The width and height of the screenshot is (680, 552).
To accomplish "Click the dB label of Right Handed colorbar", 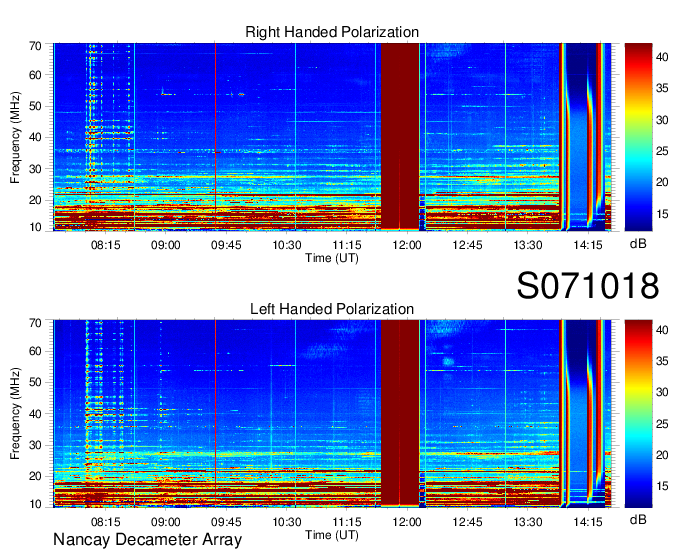I will click(x=638, y=244).
